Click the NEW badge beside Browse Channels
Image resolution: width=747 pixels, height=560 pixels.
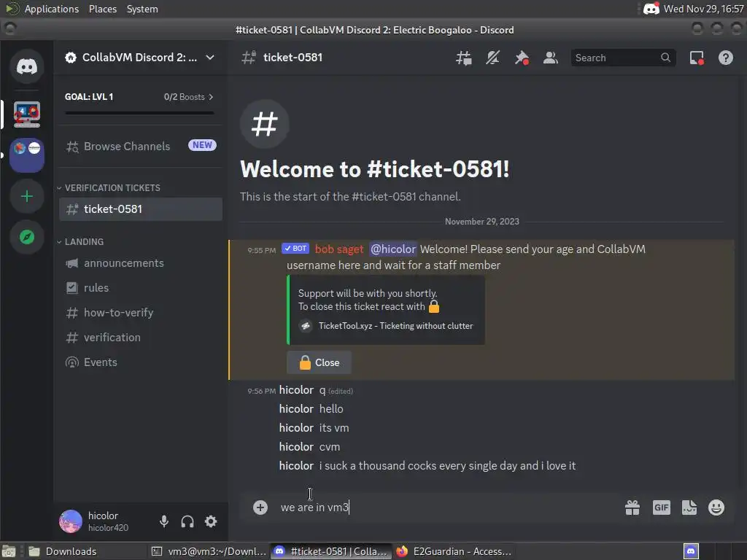point(202,145)
